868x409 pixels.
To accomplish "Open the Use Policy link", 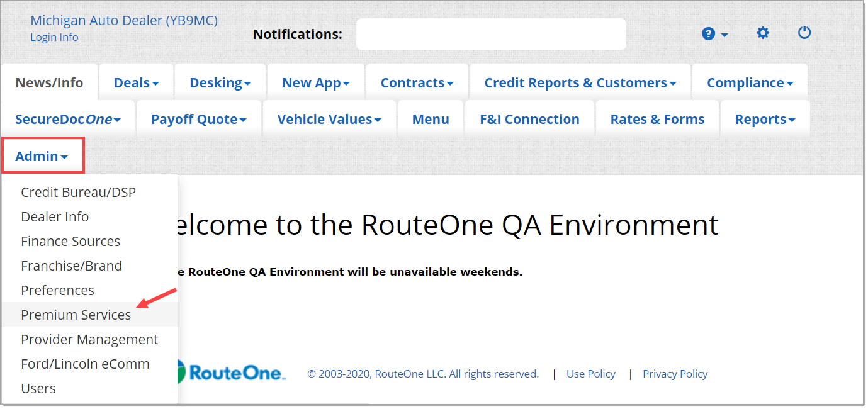I will (591, 374).
